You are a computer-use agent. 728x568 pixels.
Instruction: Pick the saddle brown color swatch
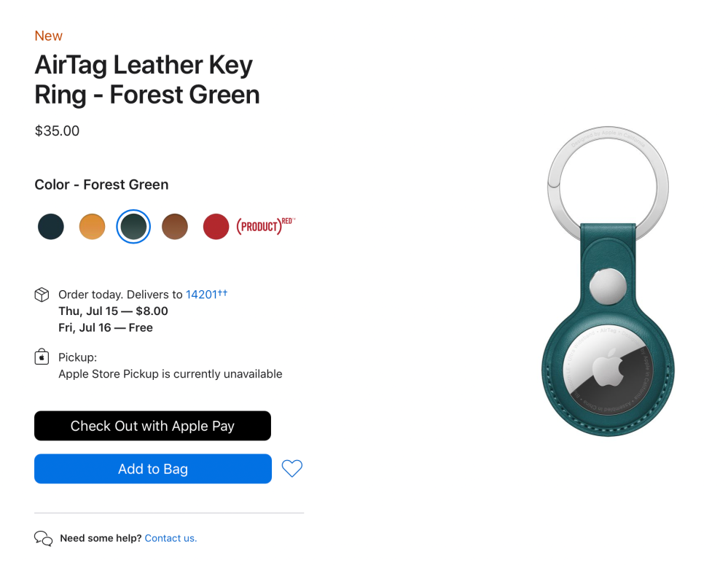point(175,226)
